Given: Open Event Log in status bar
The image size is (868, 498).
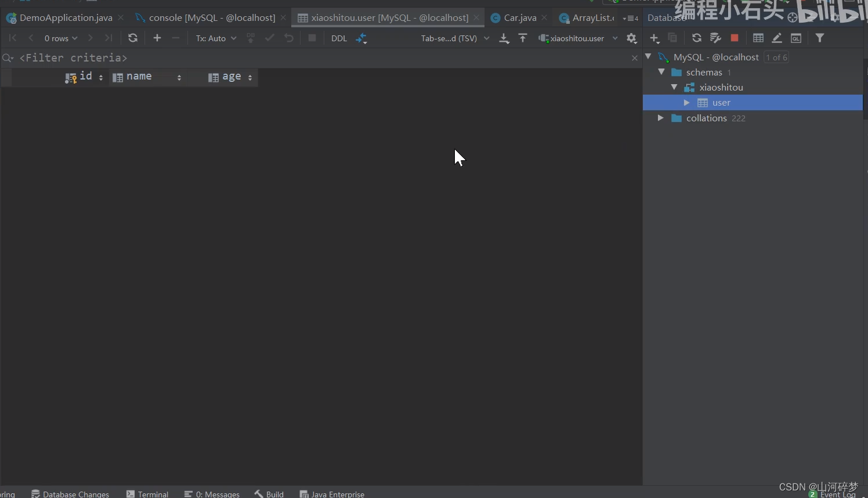Looking at the screenshot, I should click(x=833, y=494).
